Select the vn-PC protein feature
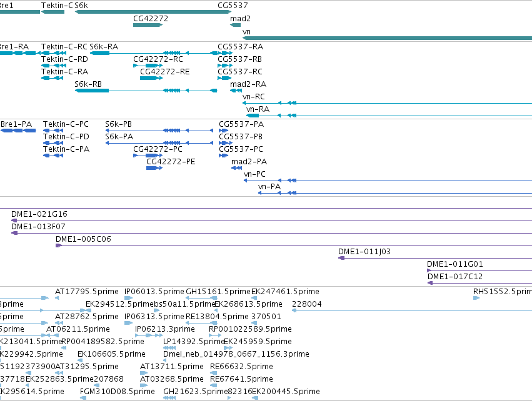This screenshot has height=401, width=532. [388, 181]
